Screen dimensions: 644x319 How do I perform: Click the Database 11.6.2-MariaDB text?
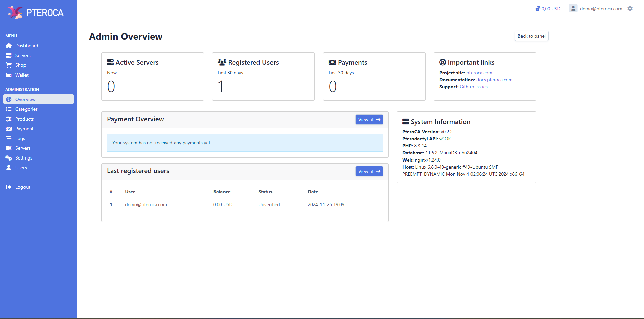[x=440, y=153]
